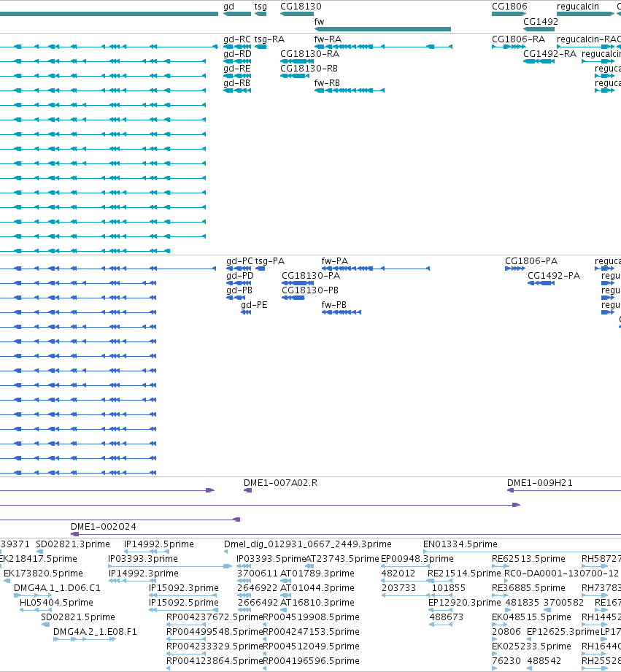621x672 pixels.
Task: Select transcript label gd-RB
Action: 237,83
